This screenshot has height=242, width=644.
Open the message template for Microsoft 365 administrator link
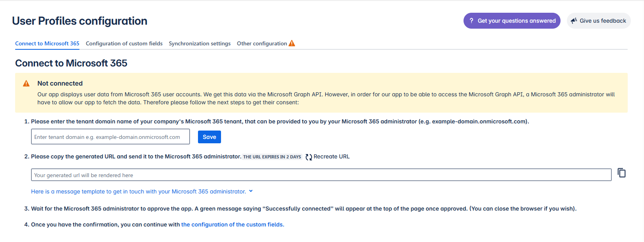(x=138, y=191)
